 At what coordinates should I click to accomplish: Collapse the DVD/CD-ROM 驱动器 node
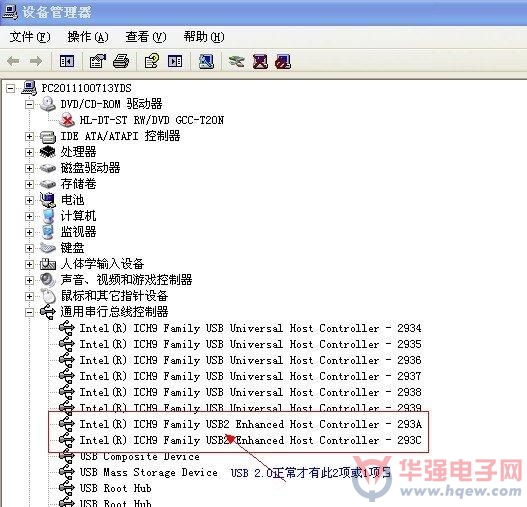tap(29, 105)
